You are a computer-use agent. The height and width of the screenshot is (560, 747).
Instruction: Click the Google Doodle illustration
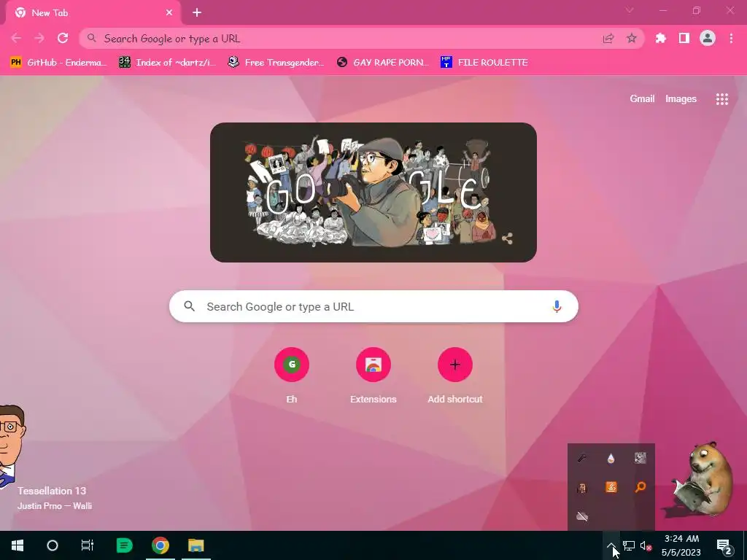coord(373,192)
